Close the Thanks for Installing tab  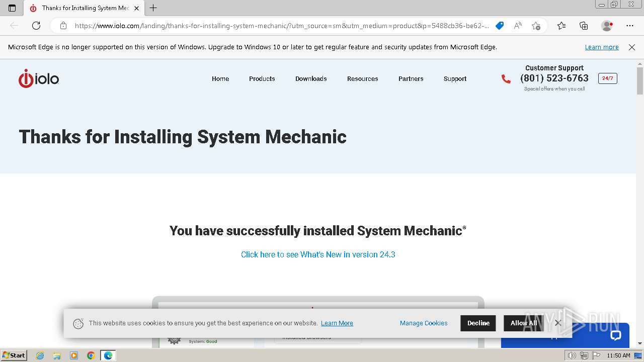pos(136,8)
